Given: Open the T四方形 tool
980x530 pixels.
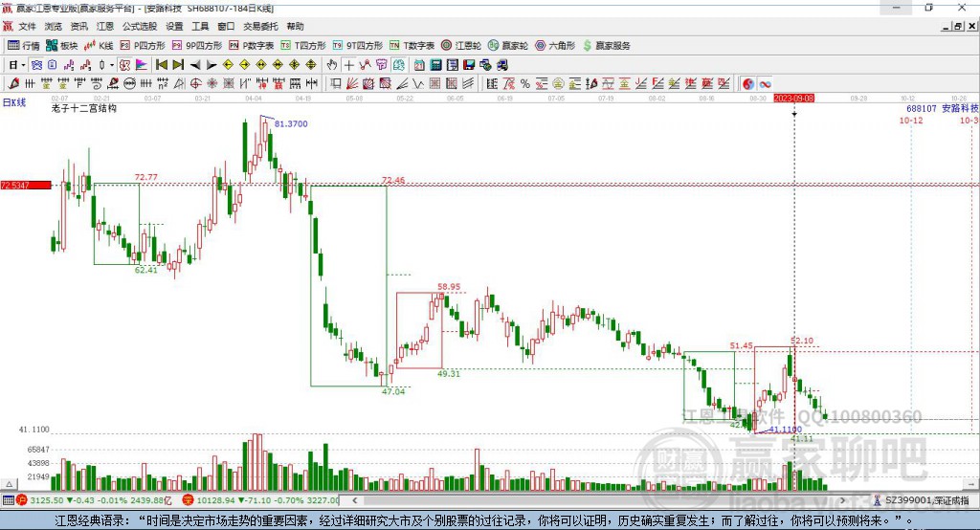Looking at the screenshot, I should (x=303, y=46).
